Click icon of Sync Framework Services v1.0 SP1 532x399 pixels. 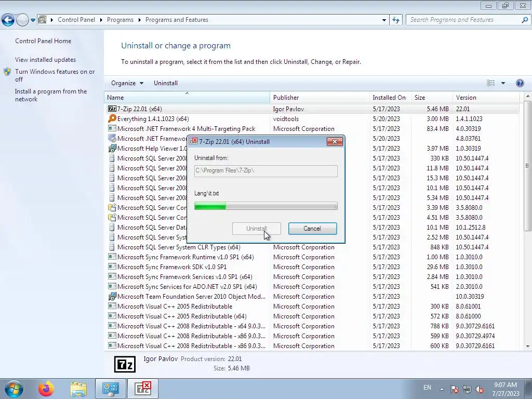click(x=112, y=276)
